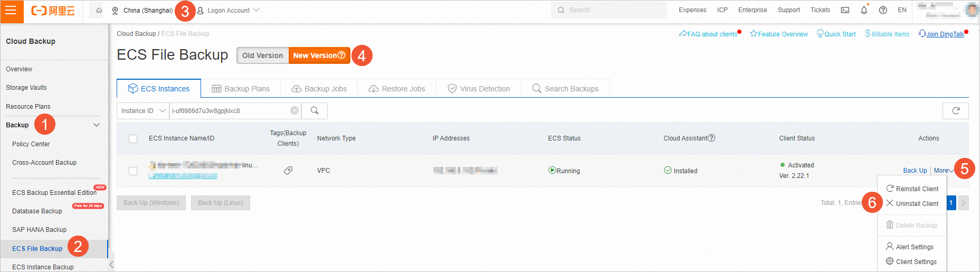This screenshot has height=272, width=980.
Task: Open the hamburger navigation menu
Action: pyautogui.click(x=11, y=11)
